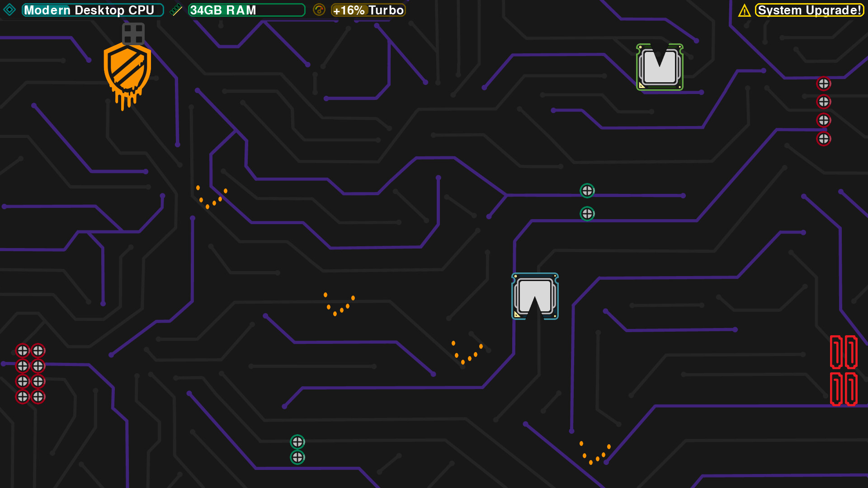
Task: Click the 34GB RAM progress bar
Action: tap(247, 10)
